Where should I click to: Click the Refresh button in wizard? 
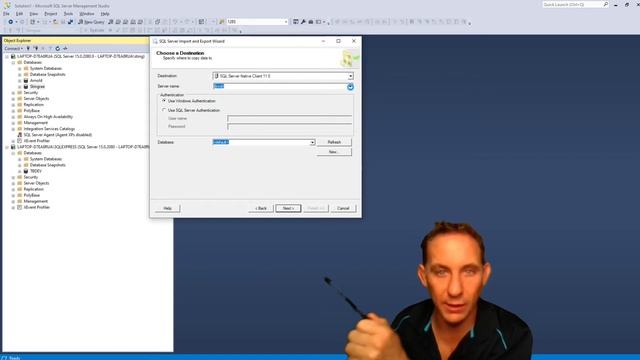334,142
